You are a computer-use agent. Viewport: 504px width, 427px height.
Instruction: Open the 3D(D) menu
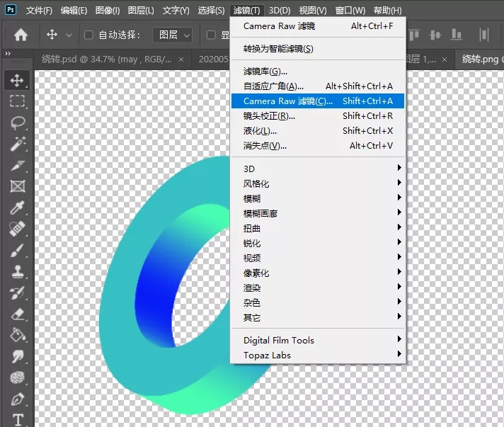(280, 11)
